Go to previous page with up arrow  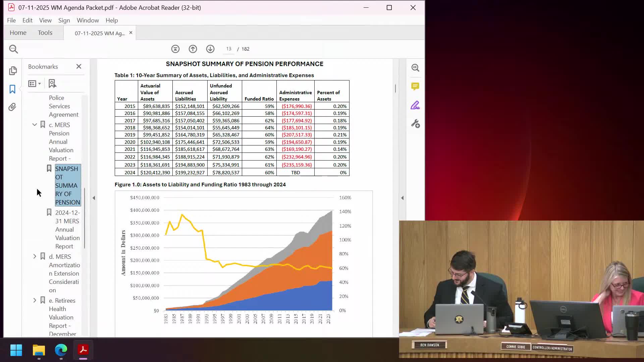coord(193,49)
